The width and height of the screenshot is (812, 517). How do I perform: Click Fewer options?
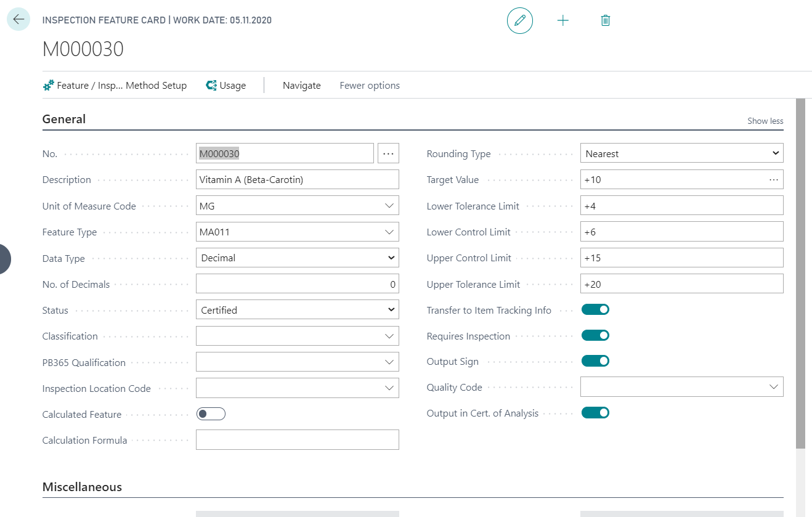pyautogui.click(x=370, y=86)
